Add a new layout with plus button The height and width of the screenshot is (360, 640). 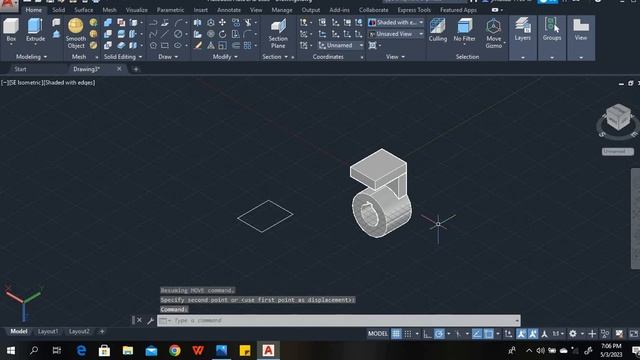tap(102, 331)
